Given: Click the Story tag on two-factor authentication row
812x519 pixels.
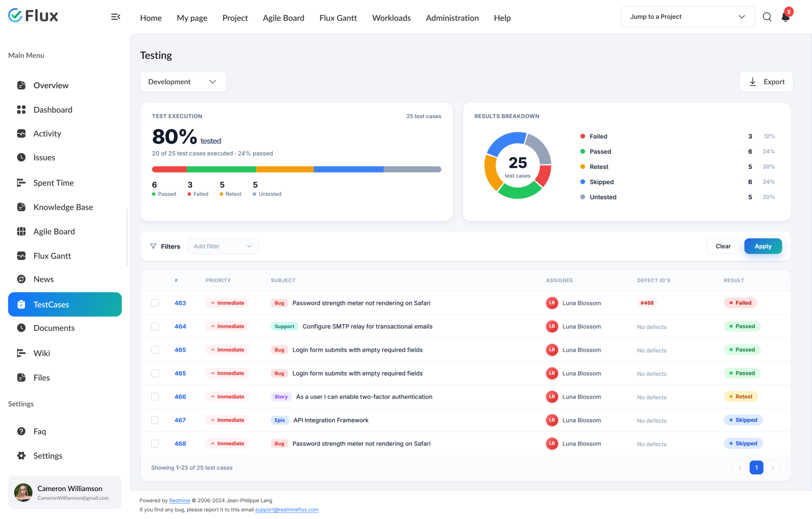Looking at the screenshot, I should (x=281, y=396).
